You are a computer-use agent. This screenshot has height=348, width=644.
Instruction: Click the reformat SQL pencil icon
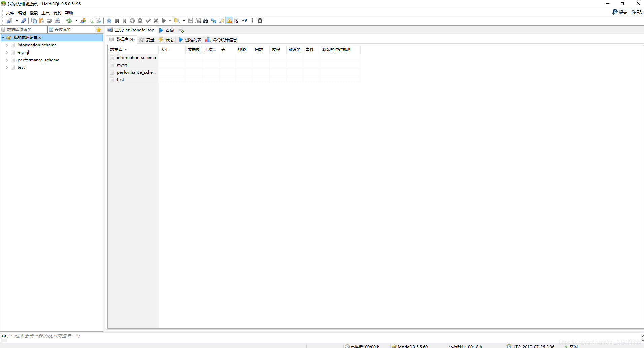pyautogui.click(x=221, y=21)
